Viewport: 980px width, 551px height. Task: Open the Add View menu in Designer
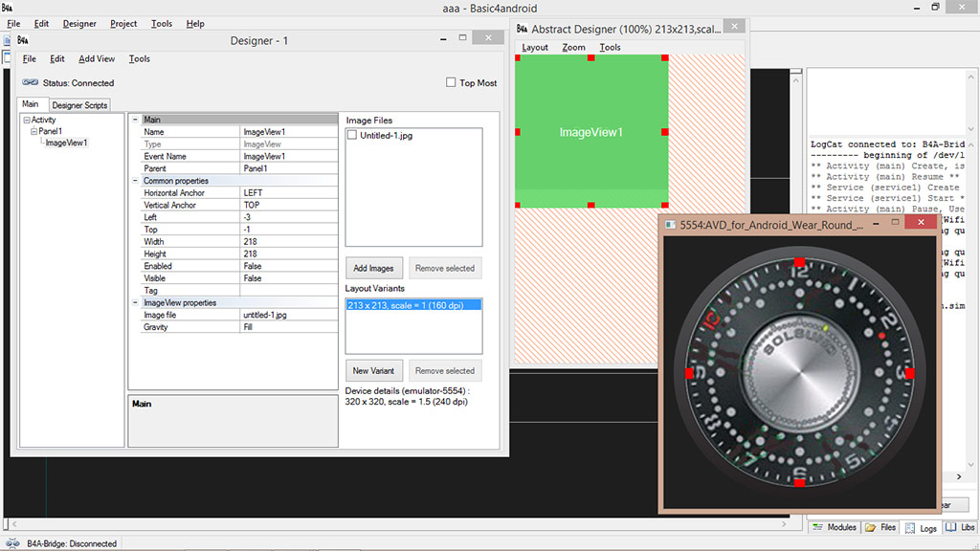pyautogui.click(x=97, y=59)
